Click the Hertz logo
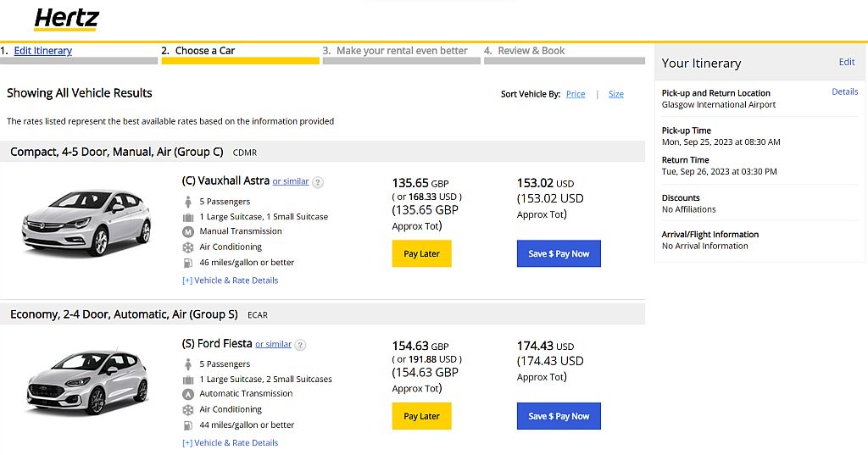This screenshot has width=868, height=455. (x=67, y=19)
